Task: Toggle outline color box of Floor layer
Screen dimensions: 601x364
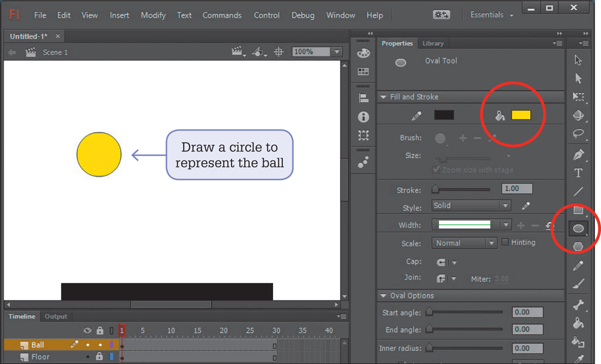Action: [111, 356]
